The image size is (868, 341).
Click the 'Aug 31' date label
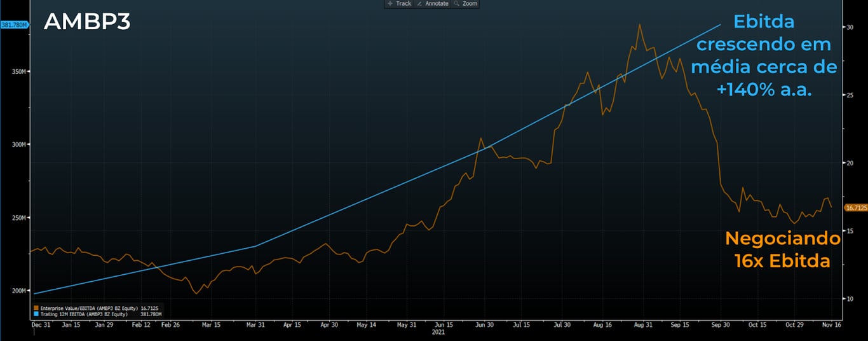tap(642, 324)
